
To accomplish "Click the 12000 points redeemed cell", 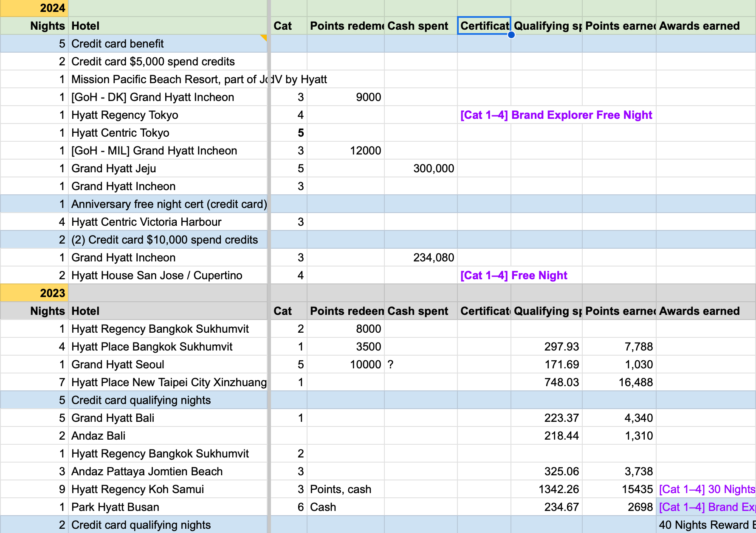I will coord(346,151).
